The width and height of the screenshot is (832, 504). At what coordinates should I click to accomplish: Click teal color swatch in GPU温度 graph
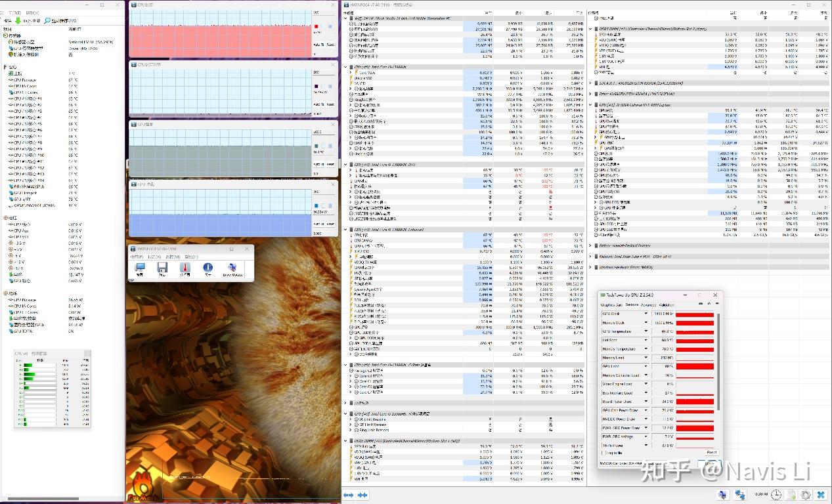coord(317,146)
